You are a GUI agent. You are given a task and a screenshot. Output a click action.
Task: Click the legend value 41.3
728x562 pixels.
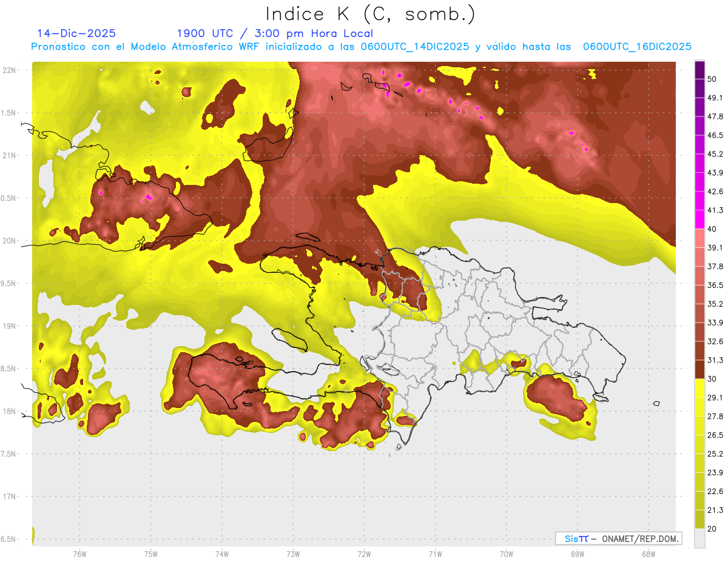[x=715, y=210]
